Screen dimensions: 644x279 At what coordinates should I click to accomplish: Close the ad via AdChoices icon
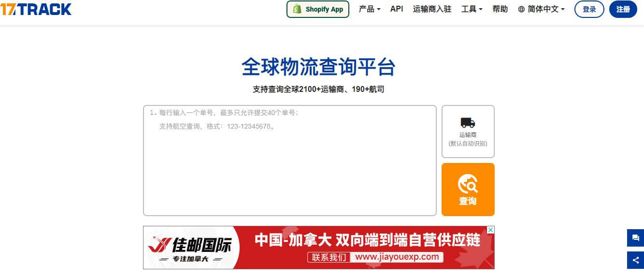pos(490,230)
